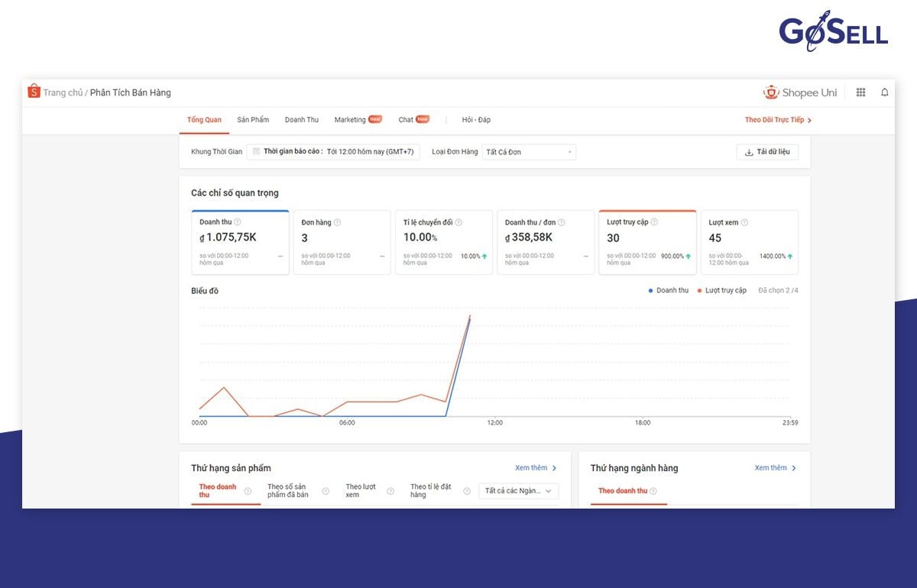Click the 900.00% change value
Image resolution: width=917 pixels, height=588 pixels.
[x=672, y=256]
